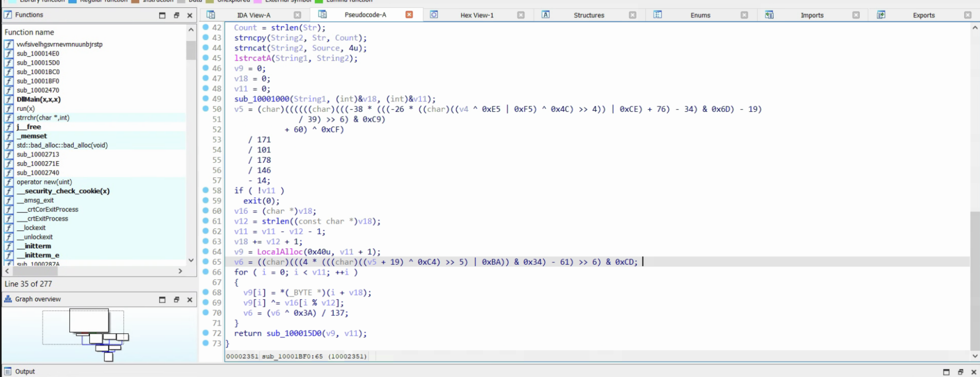Switch to IDA View-A tab

point(252,14)
